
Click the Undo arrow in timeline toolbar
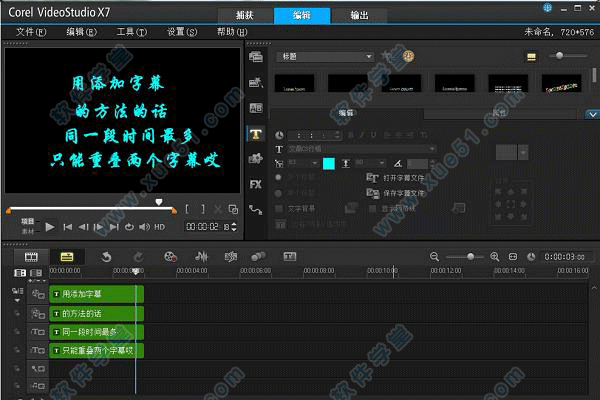106,257
